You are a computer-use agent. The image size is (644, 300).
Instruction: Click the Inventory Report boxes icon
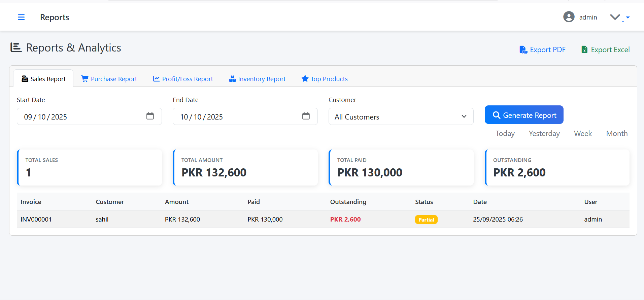coord(232,79)
